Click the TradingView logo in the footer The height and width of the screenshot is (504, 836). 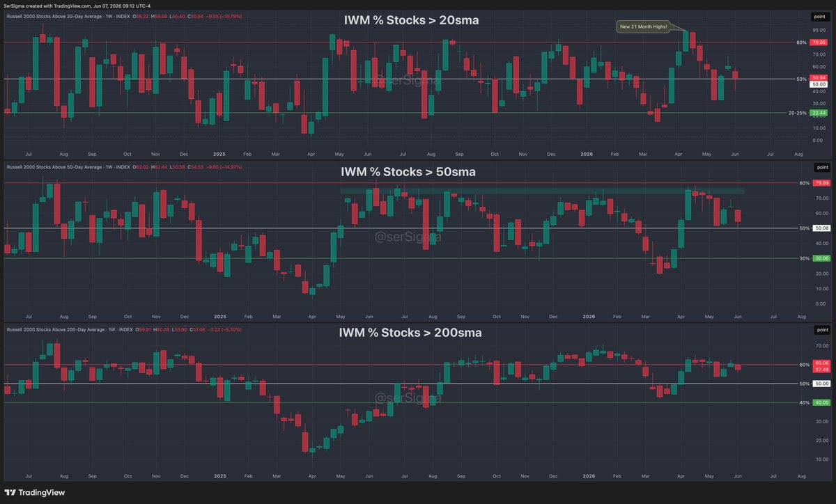pyautogui.click(x=35, y=493)
